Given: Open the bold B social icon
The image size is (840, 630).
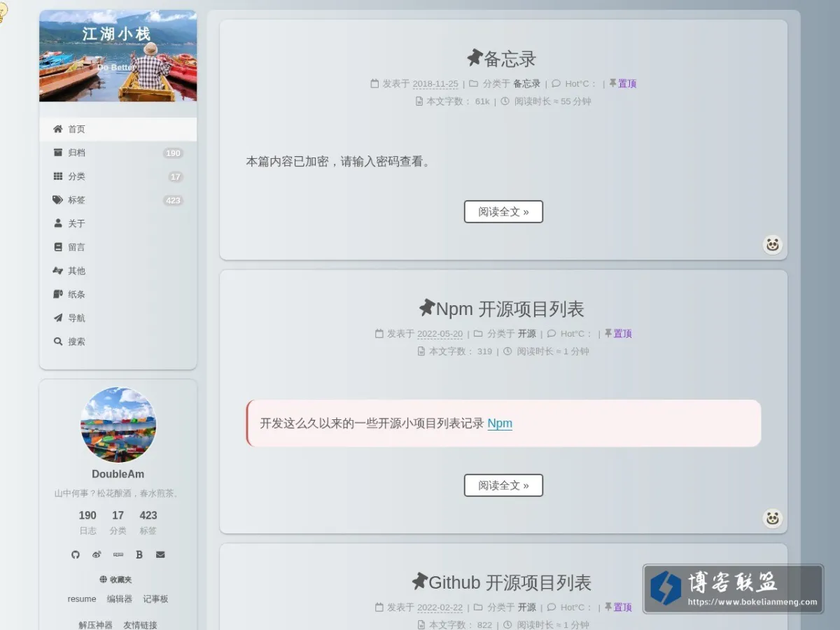Looking at the screenshot, I should (139, 554).
